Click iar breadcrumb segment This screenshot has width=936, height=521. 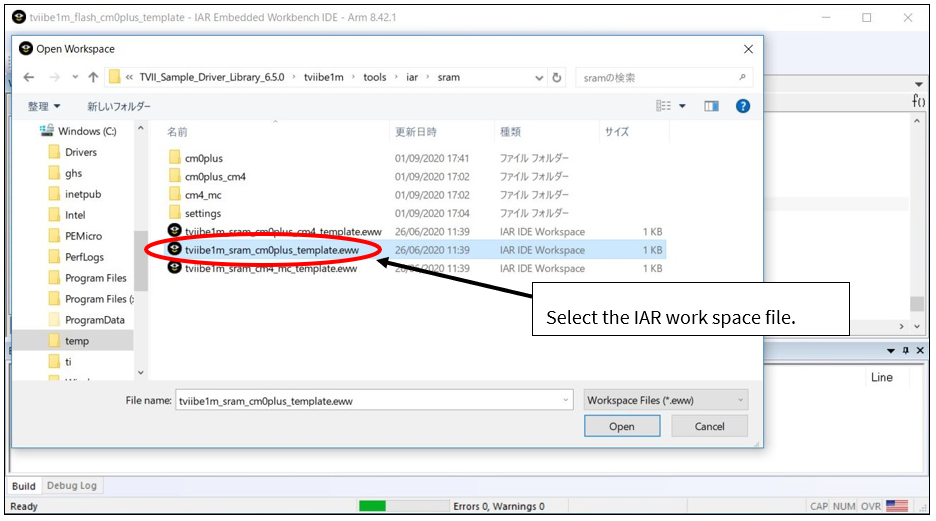tap(412, 78)
